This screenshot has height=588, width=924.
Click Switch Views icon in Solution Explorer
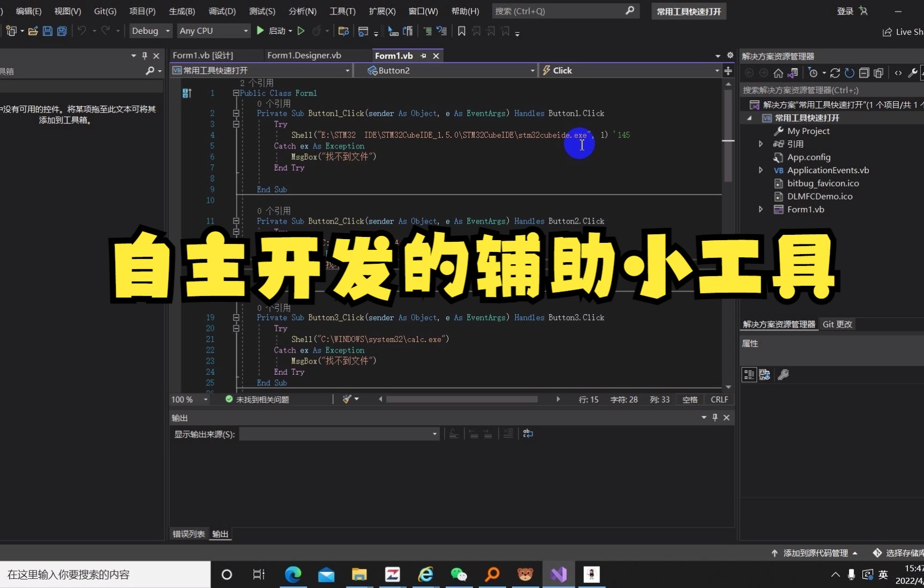pyautogui.click(x=793, y=73)
